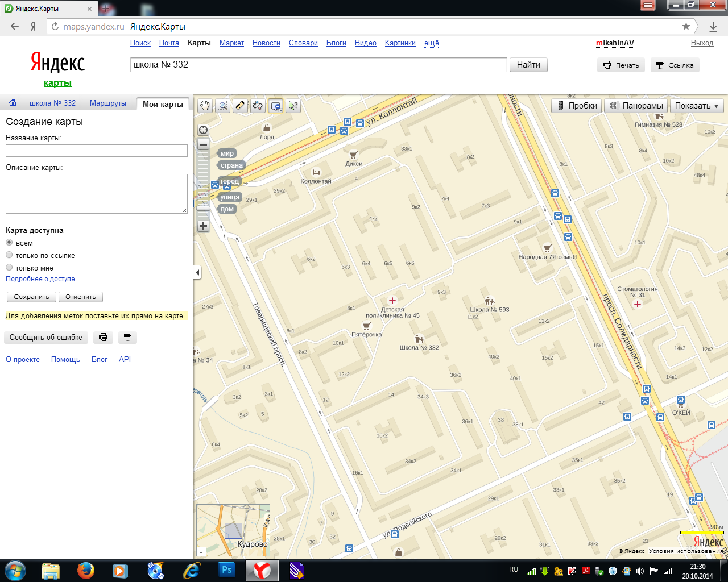The image size is (728, 582).
Task: Click the Кудрово minimap thumbnail
Action: click(x=233, y=530)
